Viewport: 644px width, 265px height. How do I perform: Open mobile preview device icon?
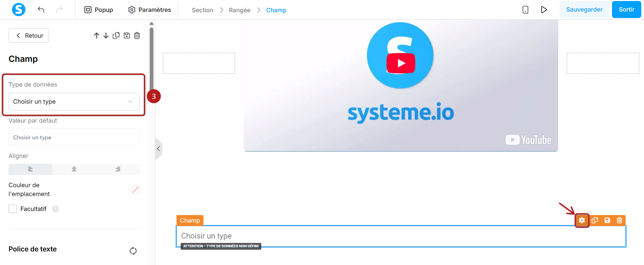click(x=525, y=10)
